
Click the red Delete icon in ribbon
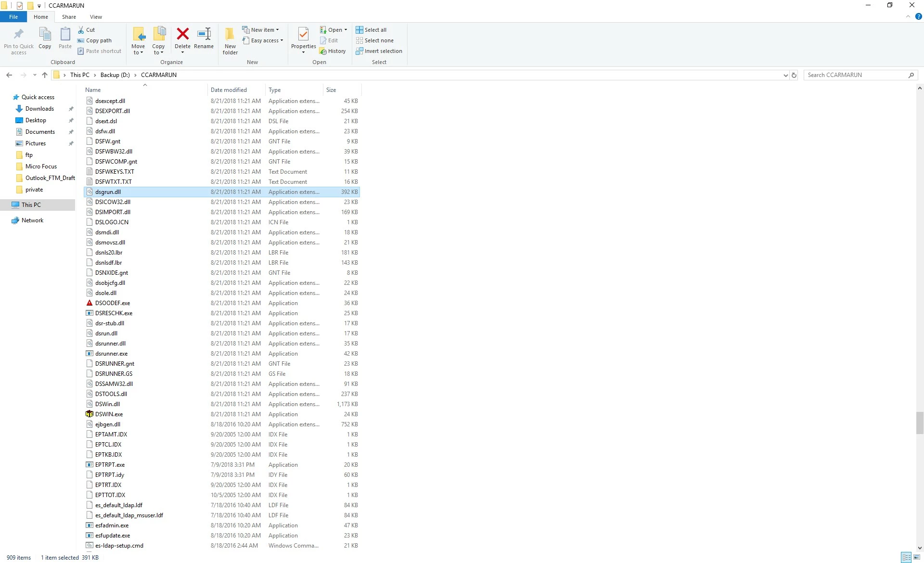pyautogui.click(x=182, y=34)
